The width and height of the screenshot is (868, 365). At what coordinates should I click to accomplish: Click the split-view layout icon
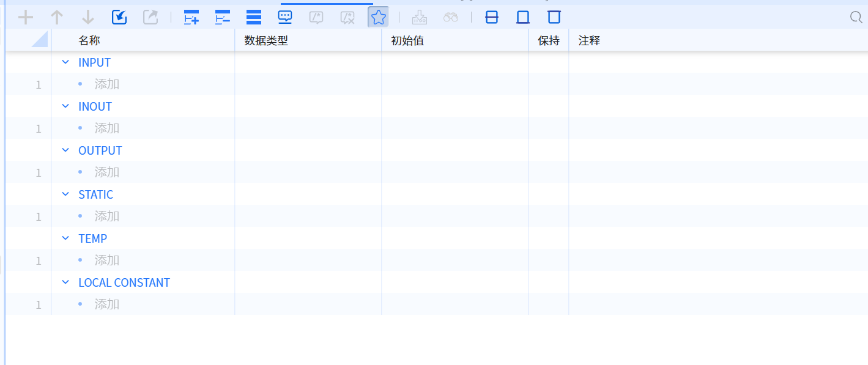point(492,17)
